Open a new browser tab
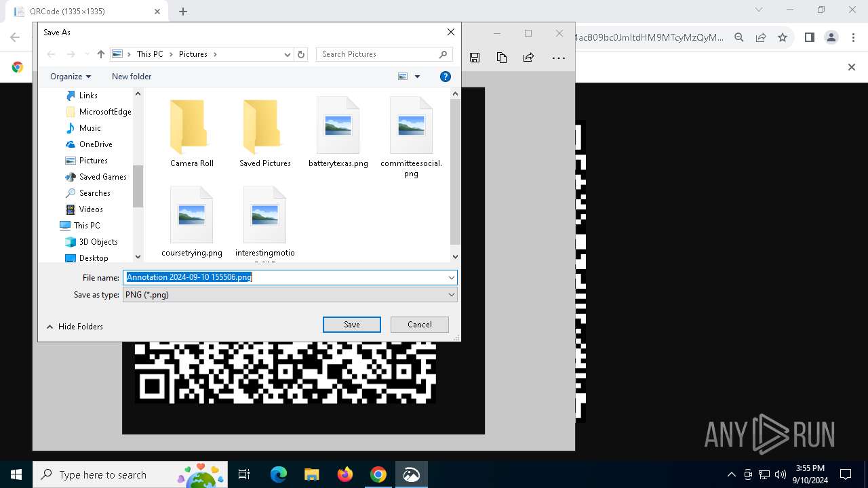The height and width of the screenshot is (488, 868). [183, 12]
